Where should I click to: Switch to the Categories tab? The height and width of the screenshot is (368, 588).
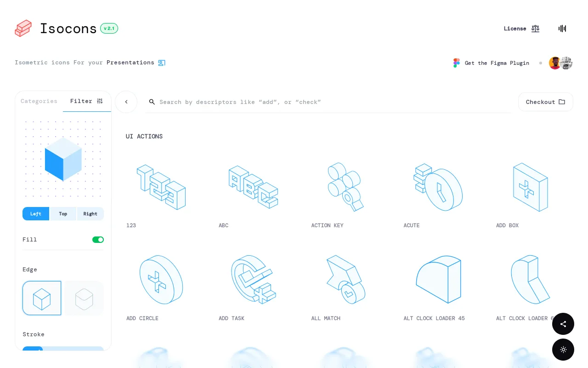pyautogui.click(x=39, y=101)
